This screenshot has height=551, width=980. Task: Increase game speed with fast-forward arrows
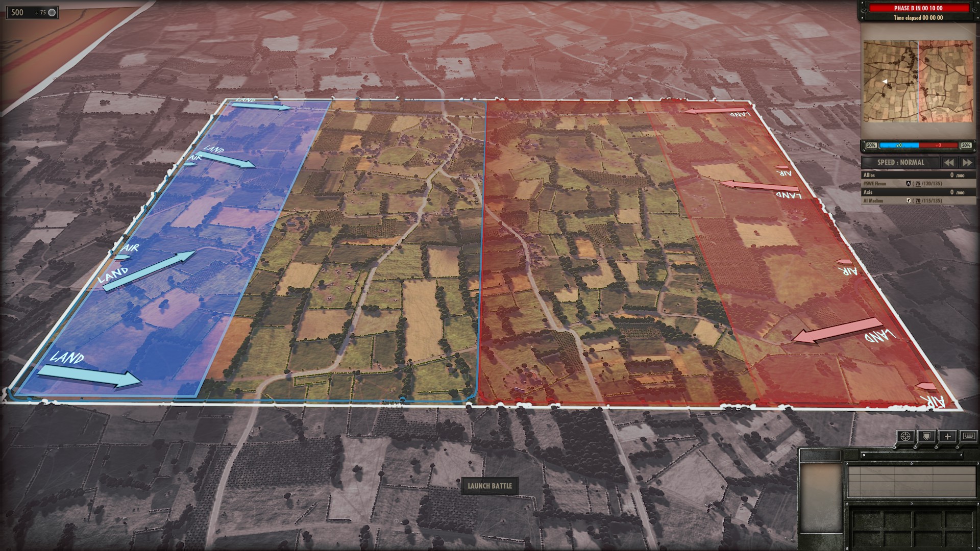click(x=967, y=162)
